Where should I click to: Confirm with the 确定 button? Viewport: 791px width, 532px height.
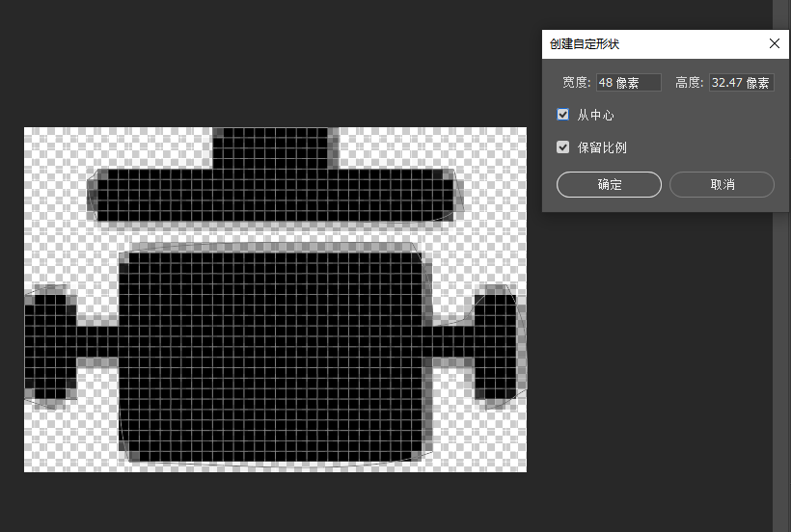pos(609,184)
